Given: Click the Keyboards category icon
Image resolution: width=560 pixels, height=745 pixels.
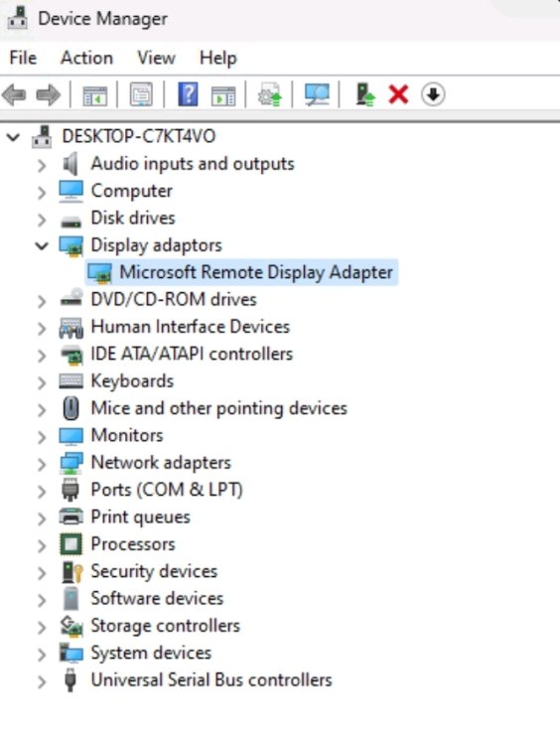Looking at the screenshot, I should [x=70, y=381].
